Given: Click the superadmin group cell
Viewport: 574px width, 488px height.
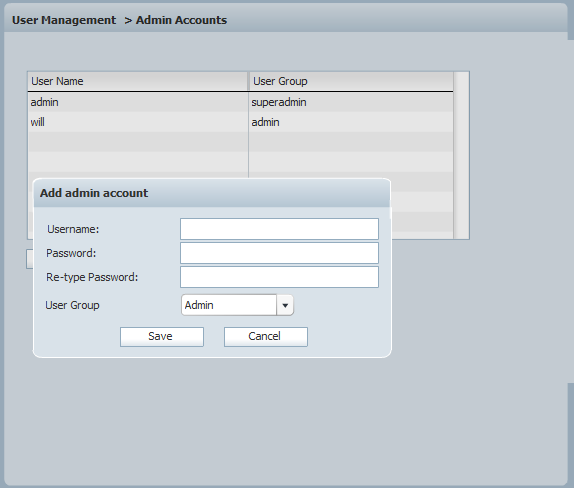Looking at the screenshot, I should click(279, 102).
